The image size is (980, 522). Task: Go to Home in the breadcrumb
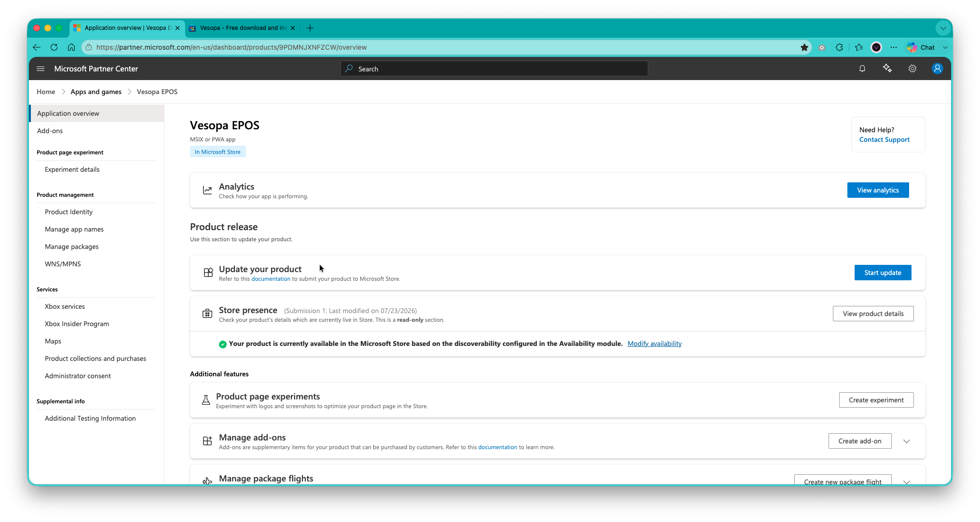point(46,92)
